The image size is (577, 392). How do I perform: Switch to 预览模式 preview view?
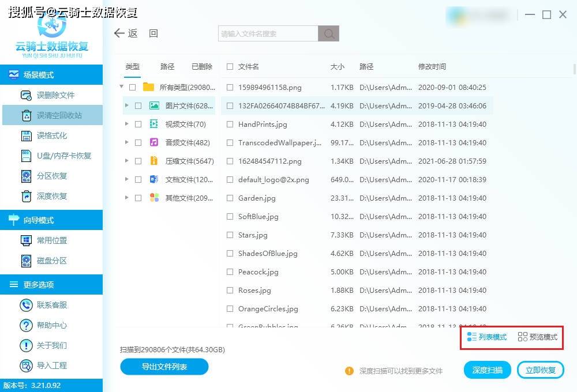tap(538, 337)
